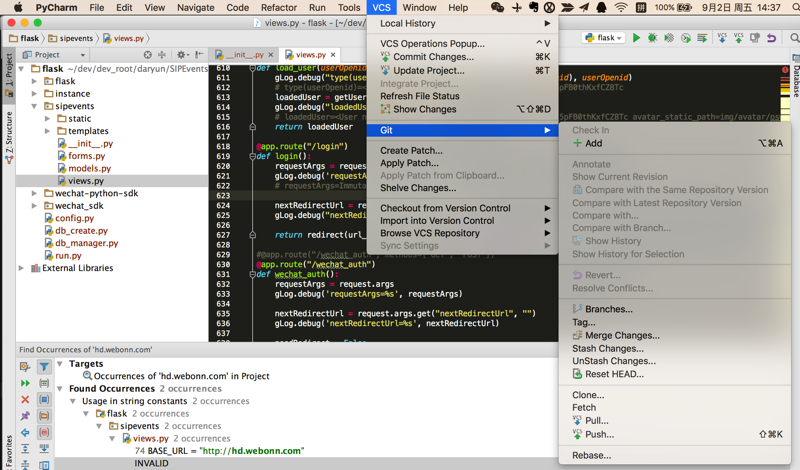Click Branches in the Git submenu

pos(608,309)
